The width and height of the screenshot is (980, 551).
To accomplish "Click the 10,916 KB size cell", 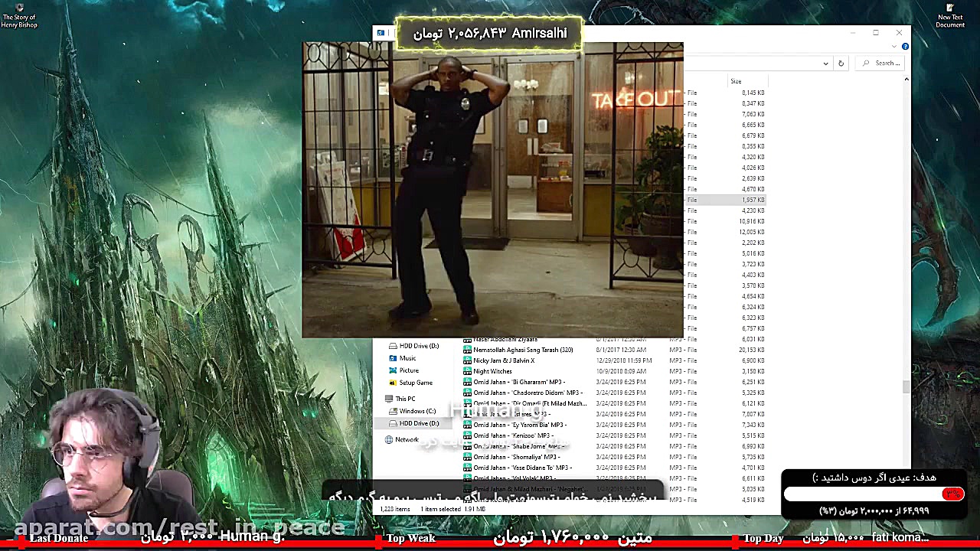I will point(752,221).
